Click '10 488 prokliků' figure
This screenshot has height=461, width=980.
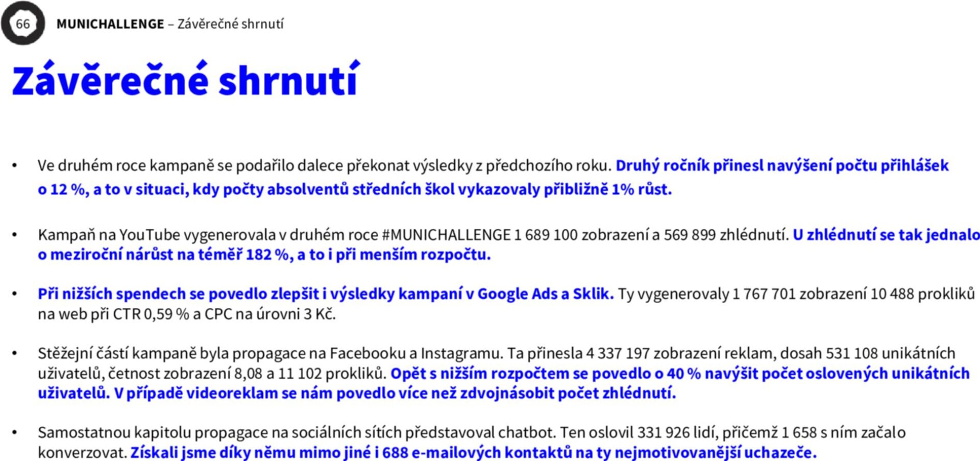922,294
